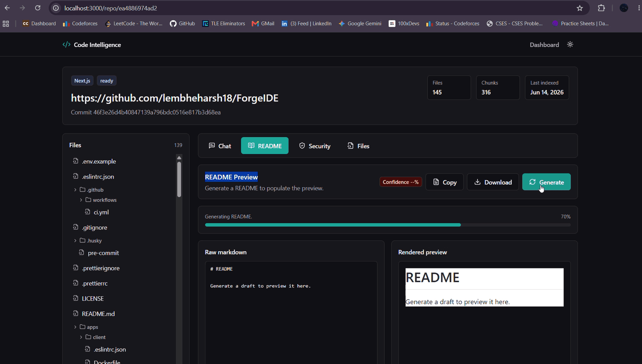
Task: Open the GMail bookmark
Action: [x=263, y=24]
